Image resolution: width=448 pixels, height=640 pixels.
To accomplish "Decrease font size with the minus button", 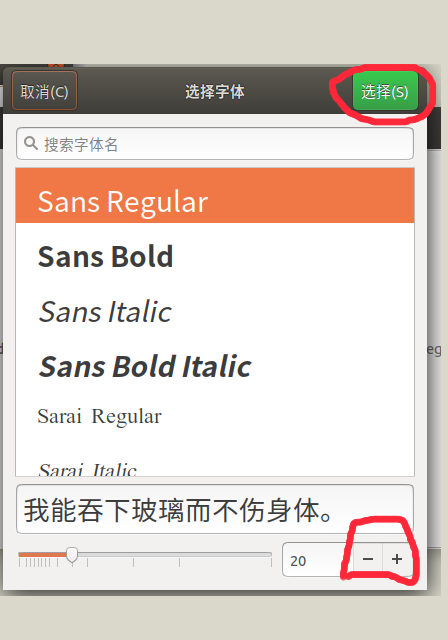I will (x=368, y=559).
